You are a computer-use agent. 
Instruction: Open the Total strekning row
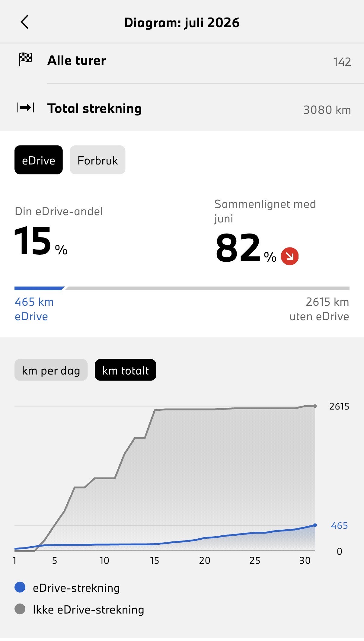pyautogui.click(x=182, y=108)
